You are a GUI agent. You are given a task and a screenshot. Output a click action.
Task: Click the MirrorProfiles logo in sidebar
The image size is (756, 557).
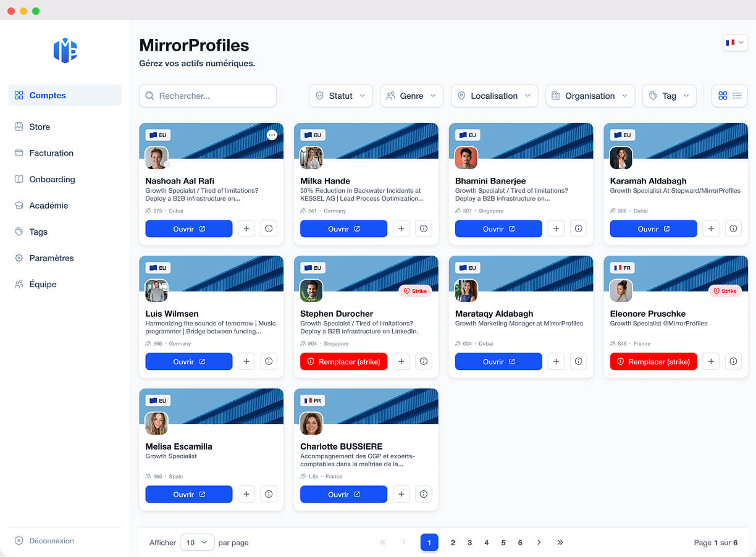point(65,50)
